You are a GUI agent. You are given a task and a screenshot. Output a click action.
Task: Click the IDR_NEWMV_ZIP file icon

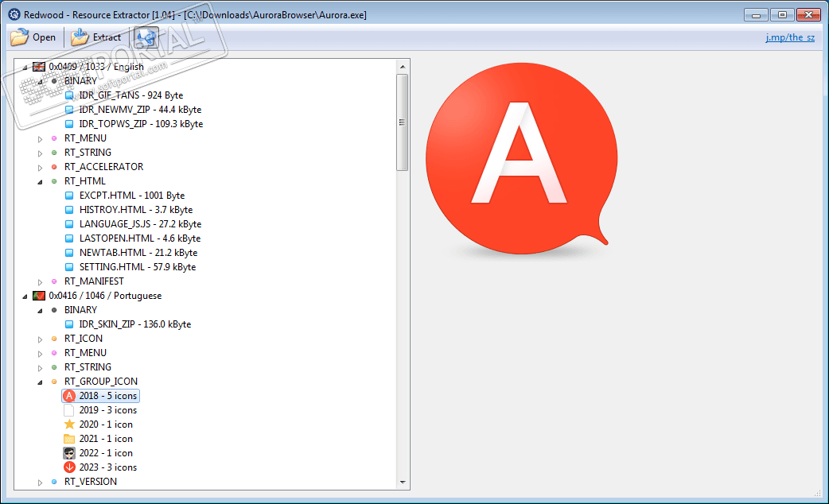pos(69,110)
